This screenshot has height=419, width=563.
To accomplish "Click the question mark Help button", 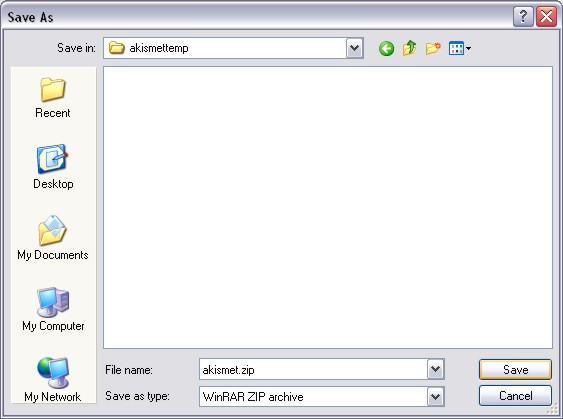I will [x=523, y=17].
